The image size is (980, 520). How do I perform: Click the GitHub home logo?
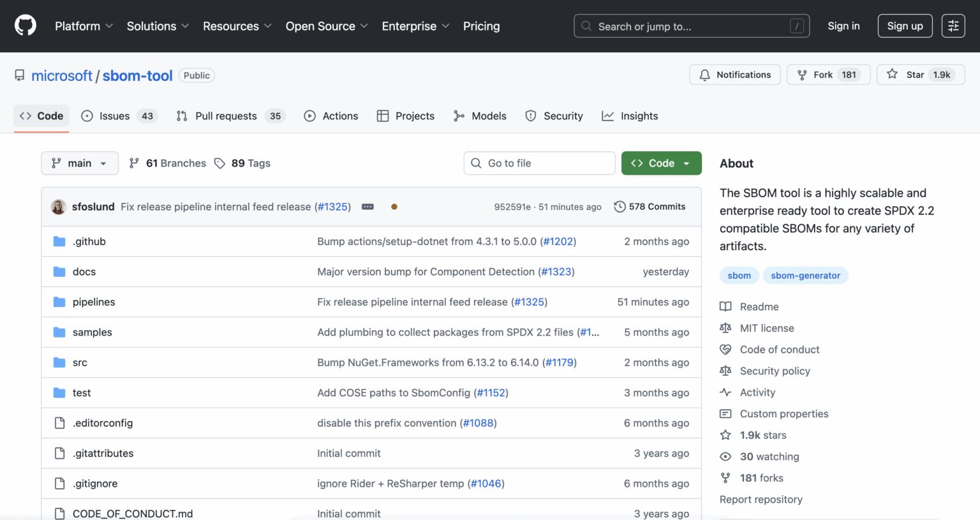point(25,26)
